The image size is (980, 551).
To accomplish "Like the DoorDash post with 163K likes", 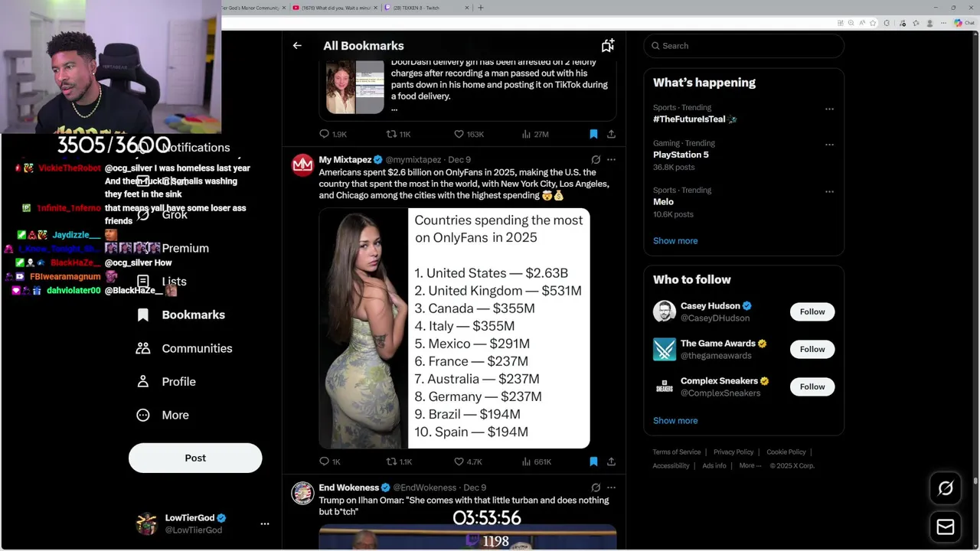I will (469, 134).
